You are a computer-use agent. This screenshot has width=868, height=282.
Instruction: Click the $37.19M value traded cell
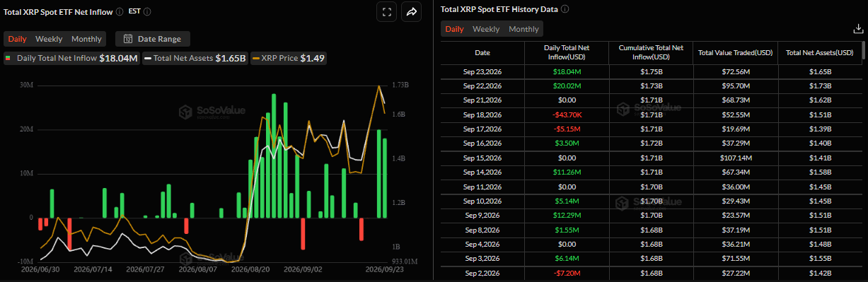pos(735,230)
